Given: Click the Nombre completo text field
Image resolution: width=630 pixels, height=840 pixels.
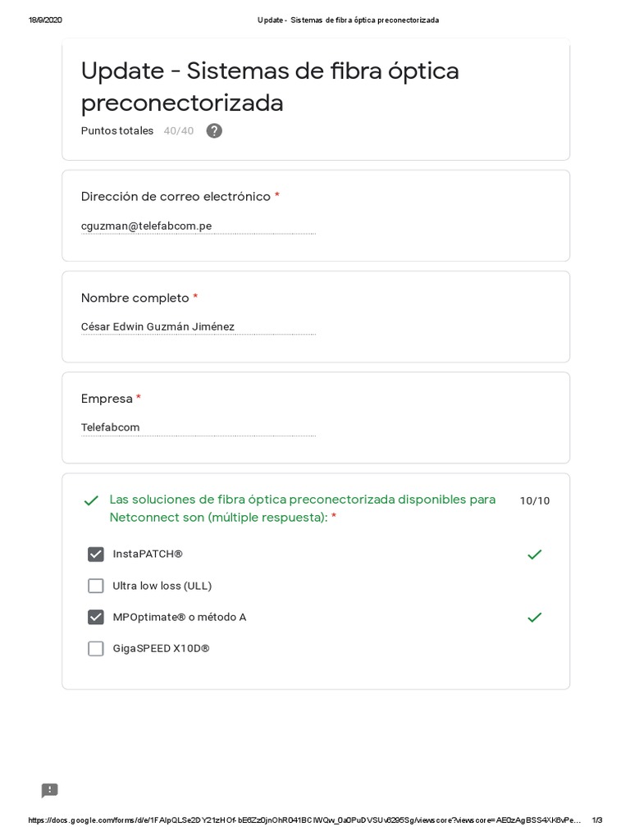Looking at the screenshot, I should click(198, 327).
